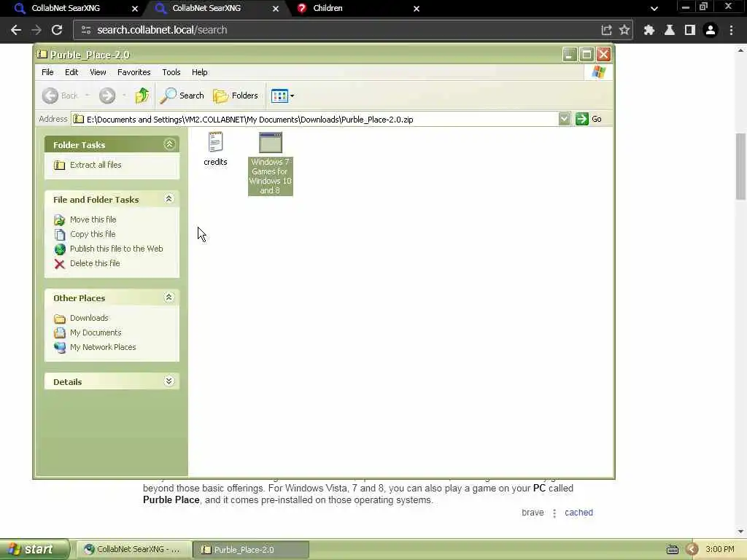The width and height of the screenshot is (747, 560).
Task: Collapse File and Folder Tasks panel
Action: [169, 198]
